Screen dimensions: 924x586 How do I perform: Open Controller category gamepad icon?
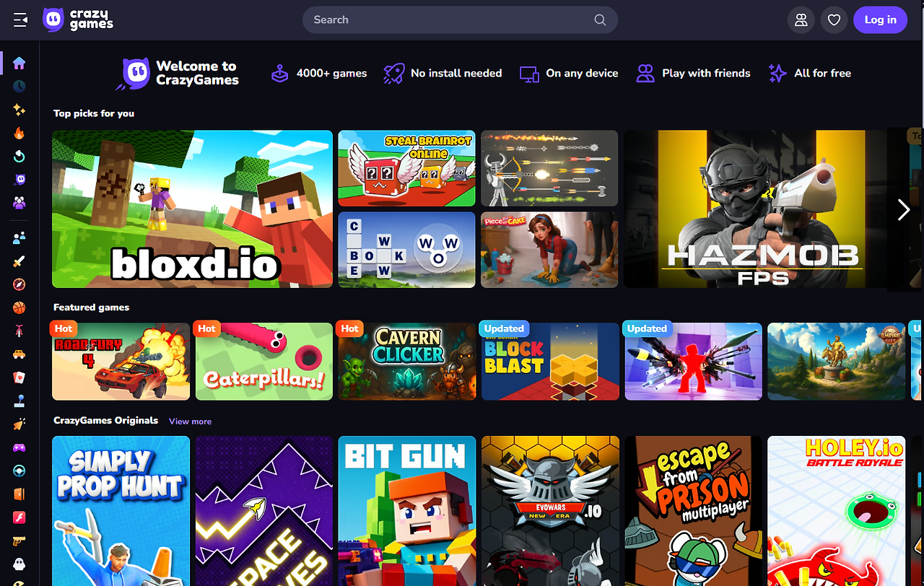point(19,447)
